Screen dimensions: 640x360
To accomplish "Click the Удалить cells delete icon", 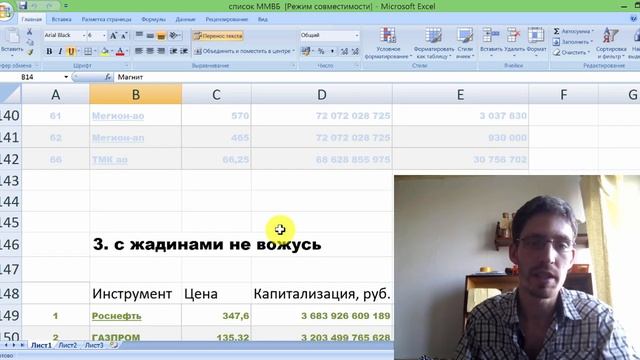I will point(513,36).
